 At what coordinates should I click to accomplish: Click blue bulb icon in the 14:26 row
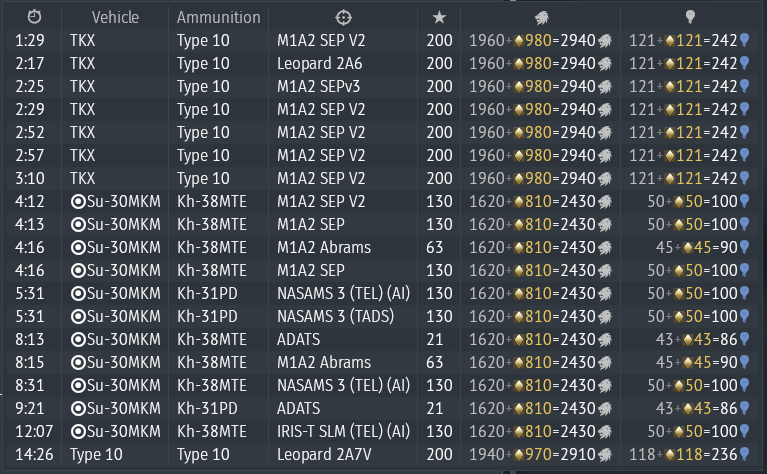click(x=744, y=454)
